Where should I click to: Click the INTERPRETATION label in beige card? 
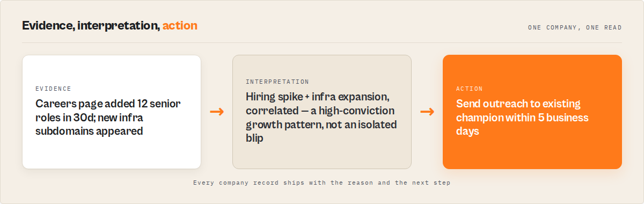point(277,82)
